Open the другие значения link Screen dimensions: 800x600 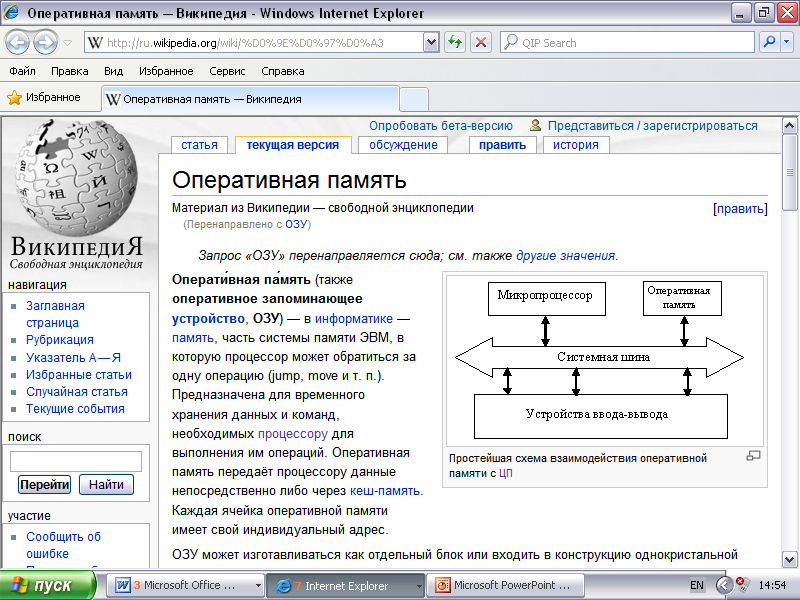(565, 256)
